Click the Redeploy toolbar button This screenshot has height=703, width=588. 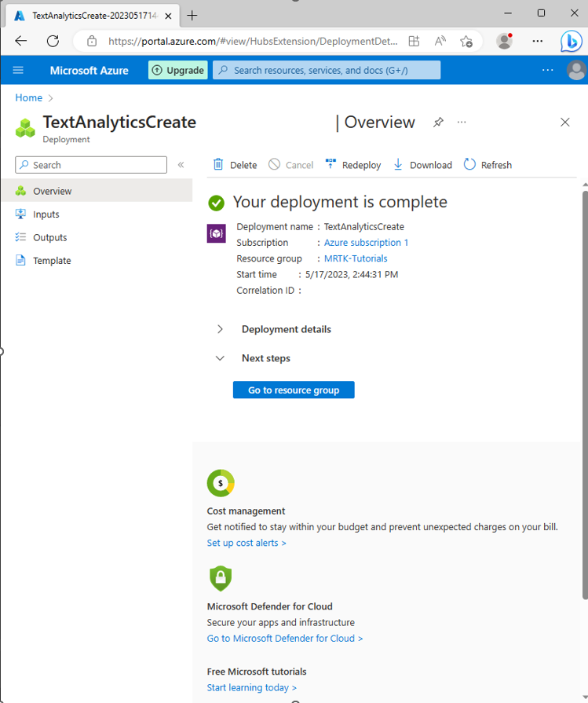pos(353,165)
